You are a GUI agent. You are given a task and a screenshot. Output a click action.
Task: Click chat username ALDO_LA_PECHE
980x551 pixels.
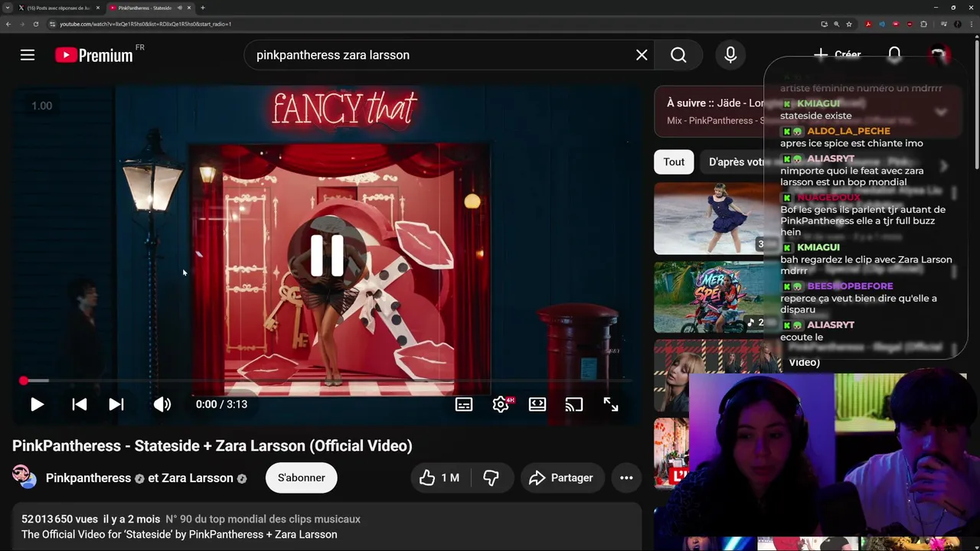coord(848,131)
